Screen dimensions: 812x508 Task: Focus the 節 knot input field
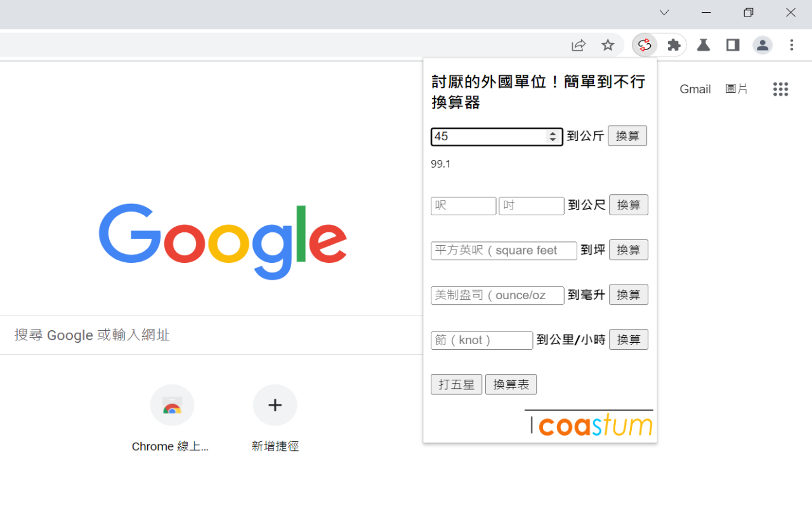point(482,340)
